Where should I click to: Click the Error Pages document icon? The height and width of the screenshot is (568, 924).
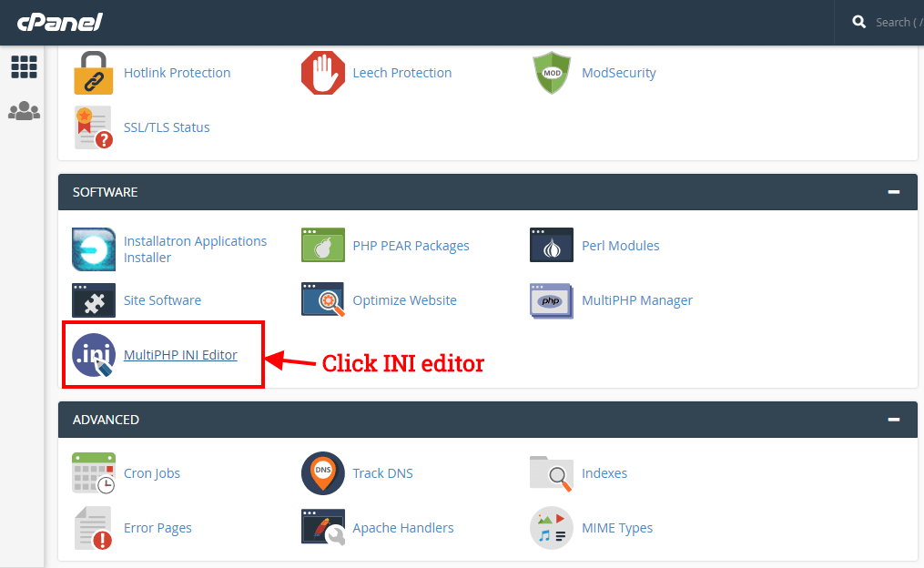93,528
